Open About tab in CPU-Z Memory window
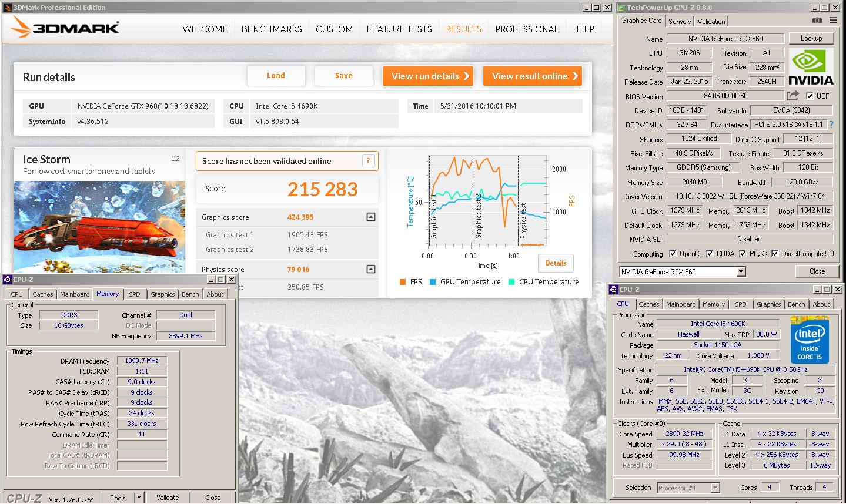The width and height of the screenshot is (846, 504). [215, 294]
